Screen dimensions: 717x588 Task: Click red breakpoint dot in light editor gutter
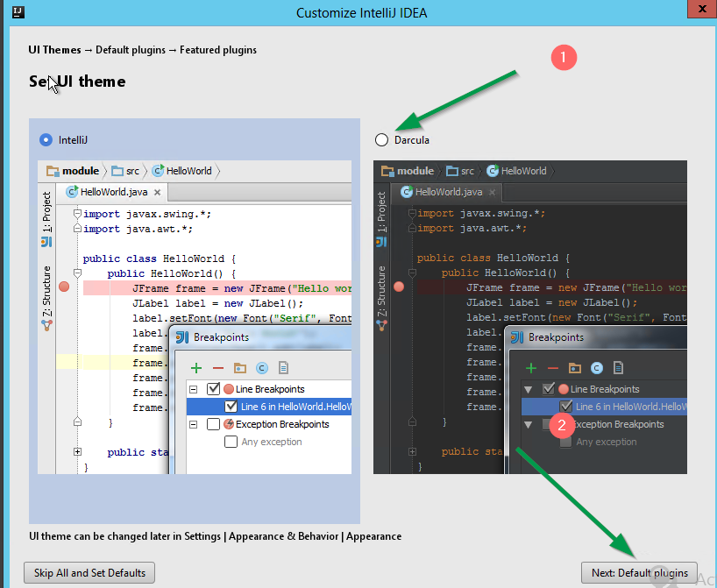pos(63,287)
